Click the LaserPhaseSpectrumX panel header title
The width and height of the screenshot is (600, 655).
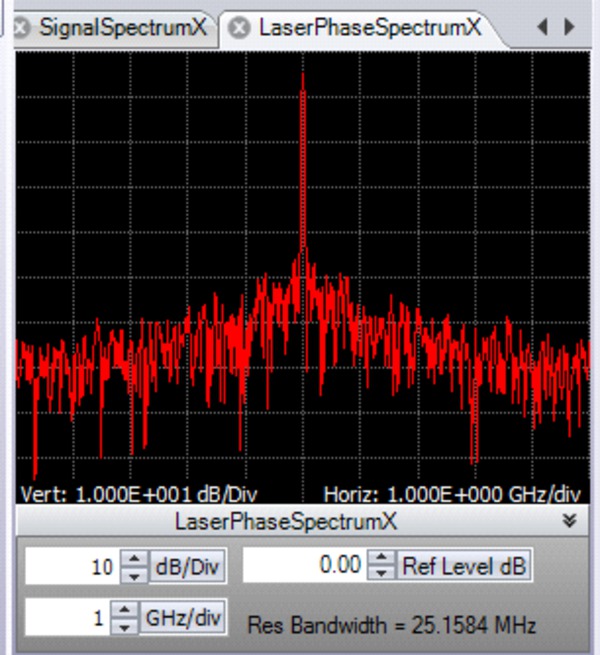pos(286,521)
